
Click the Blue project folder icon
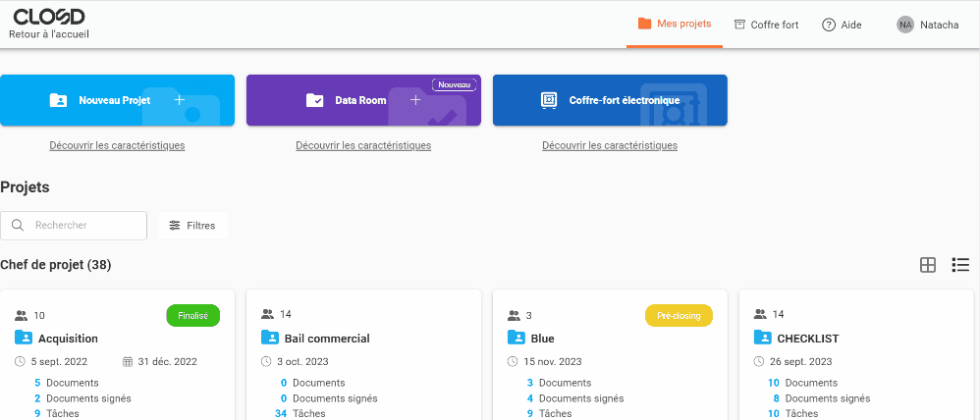point(516,338)
